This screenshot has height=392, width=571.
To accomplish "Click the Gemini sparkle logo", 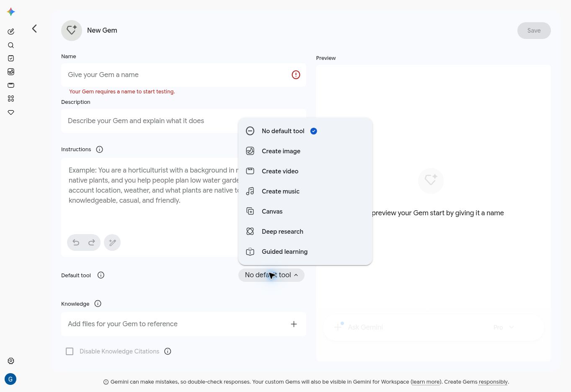I will click(x=11, y=12).
